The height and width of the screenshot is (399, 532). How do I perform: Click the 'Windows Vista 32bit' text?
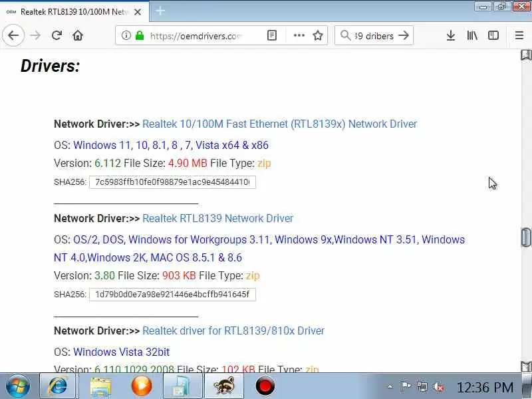click(121, 352)
